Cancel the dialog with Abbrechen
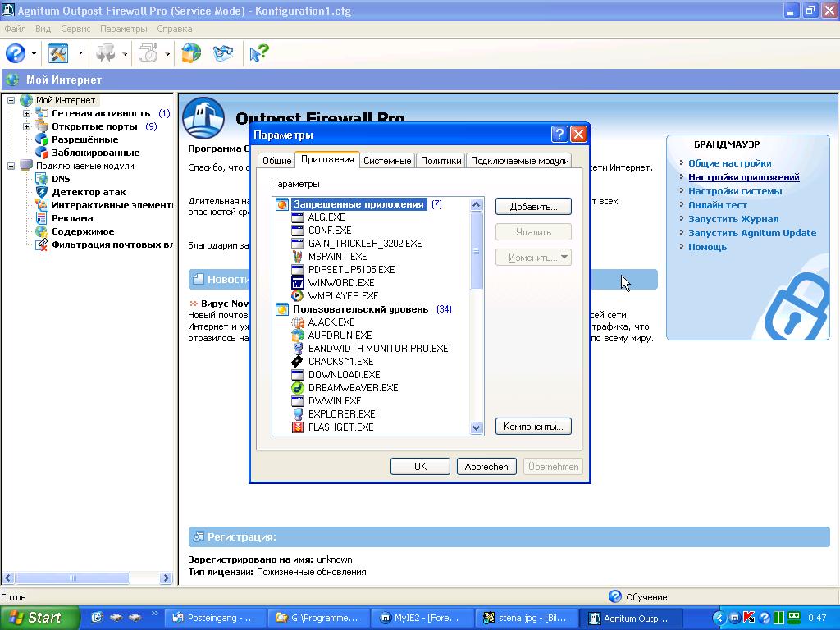 tap(486, 467)
